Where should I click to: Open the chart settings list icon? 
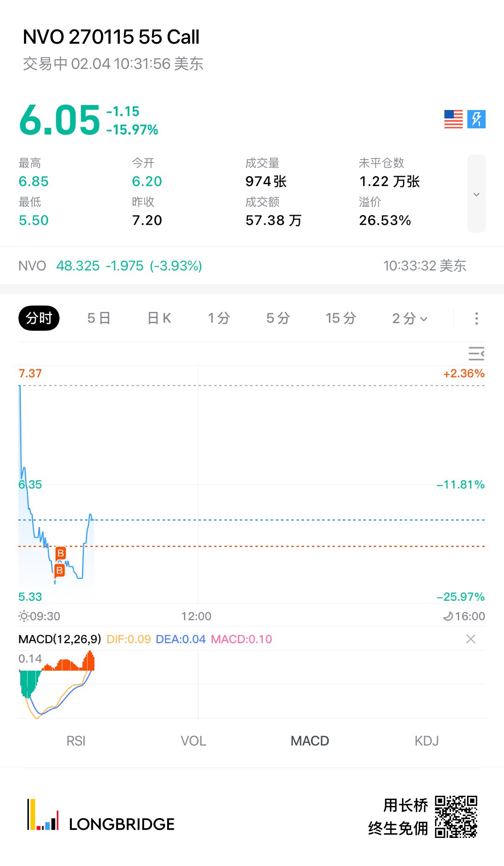click(x=476, y=354)
